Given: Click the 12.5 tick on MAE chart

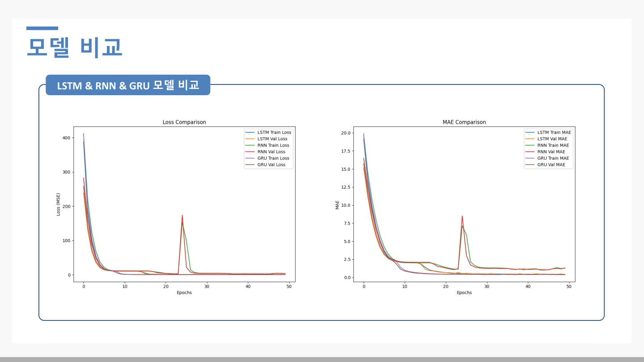Looking at the screenshot, I should (x=345, y=187).
